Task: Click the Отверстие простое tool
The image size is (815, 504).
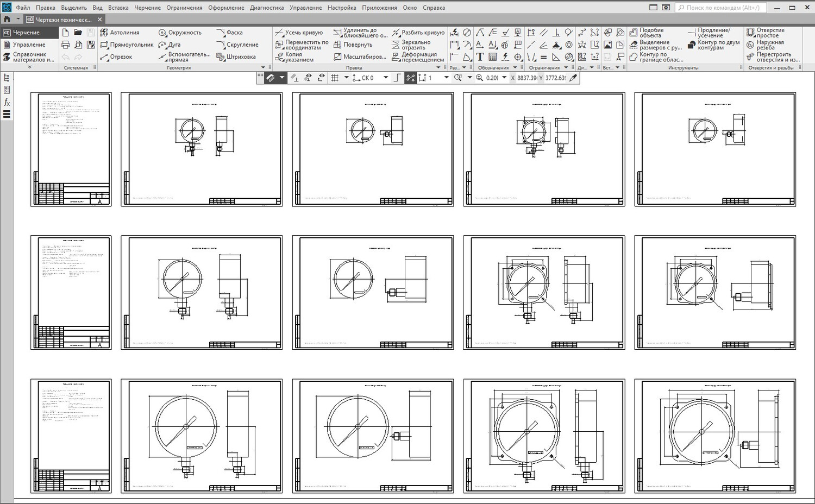Action: 766,33
